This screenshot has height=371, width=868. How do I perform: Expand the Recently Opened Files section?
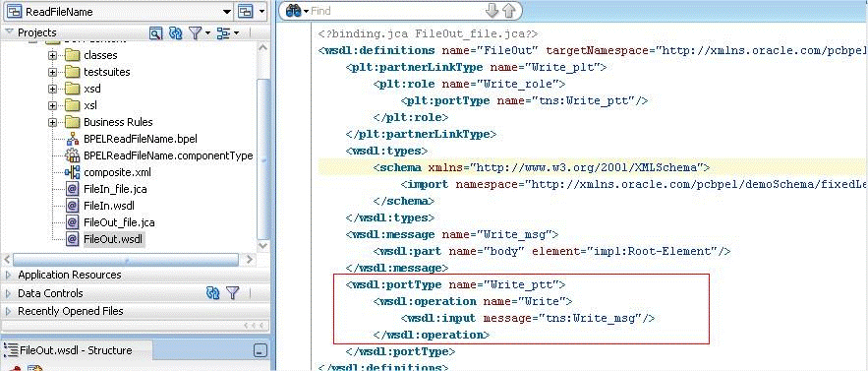[x=8, y=311]
